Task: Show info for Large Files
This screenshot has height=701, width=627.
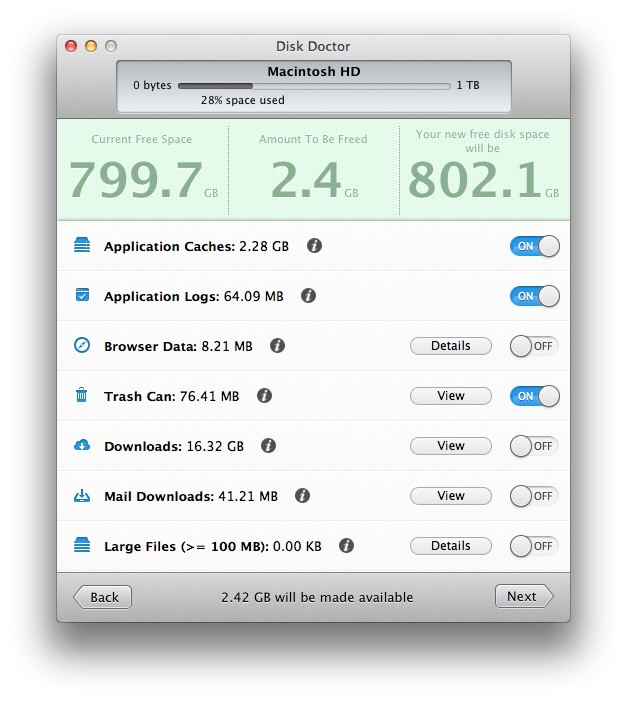Action: (x=346, y=546)
